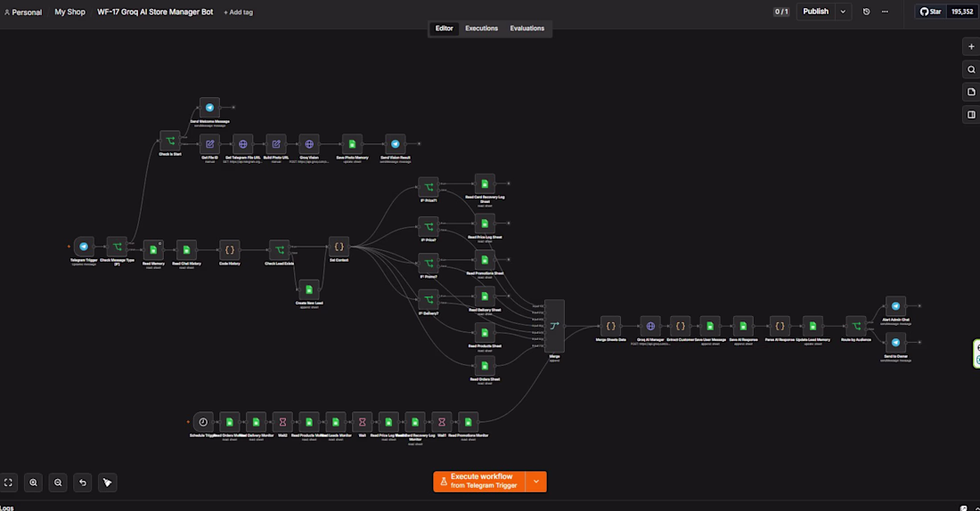Select the Read Card Recovery Log Sheet node
The image size is (980, 511).
pos(485,183)
